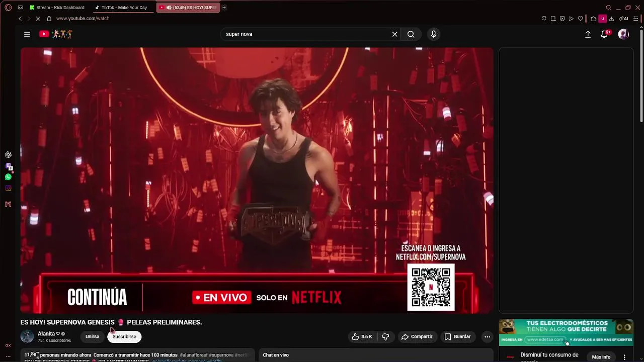Image resolution: width=644 pixels, height=362 pixels.
Task: Click Compartir share button
Action: click(x=417, y=336)
